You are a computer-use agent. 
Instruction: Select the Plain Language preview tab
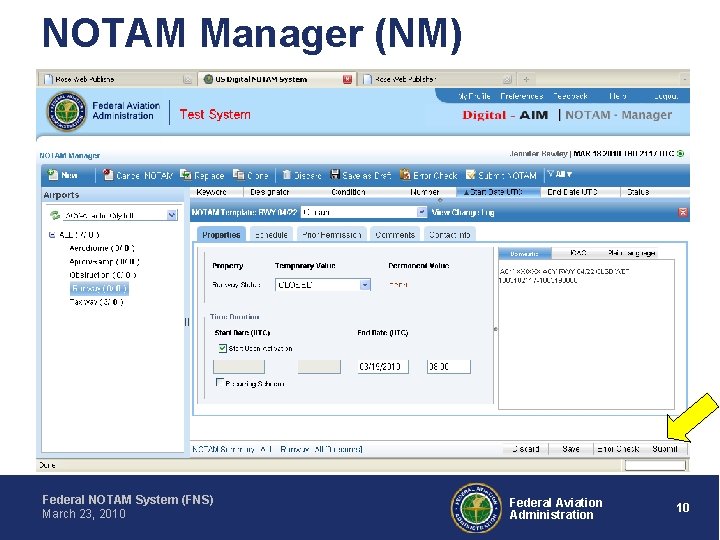coord(631,253)
